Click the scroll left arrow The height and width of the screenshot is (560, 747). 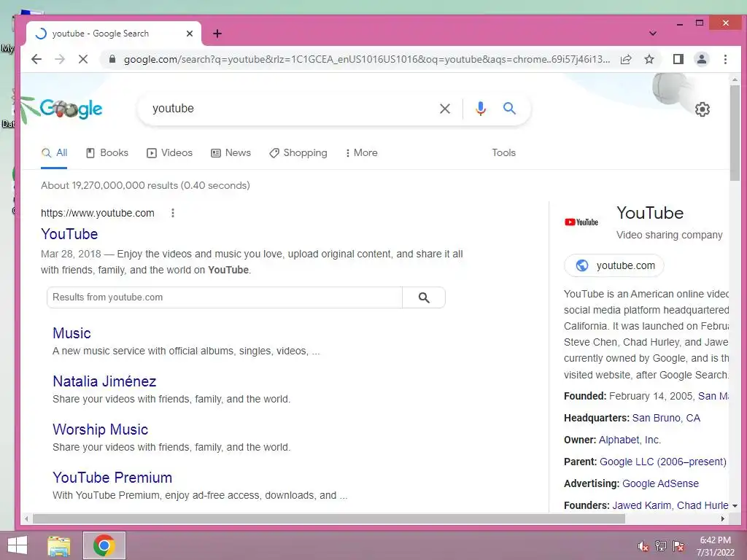point(27,518)
